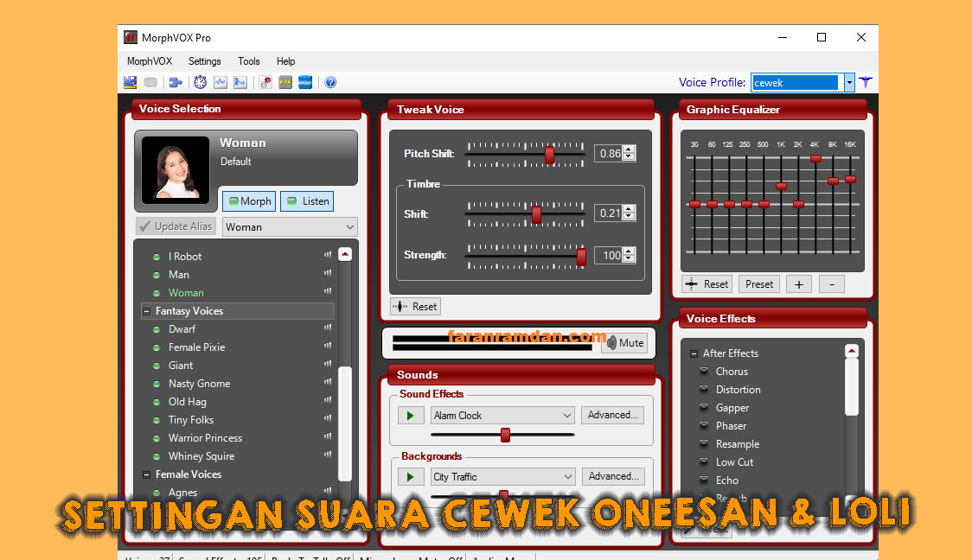The width and height of the screenshot is (972, 560).
Task: Click the blue sound-wave toolbar icon
Action: (x=305, y=82)
